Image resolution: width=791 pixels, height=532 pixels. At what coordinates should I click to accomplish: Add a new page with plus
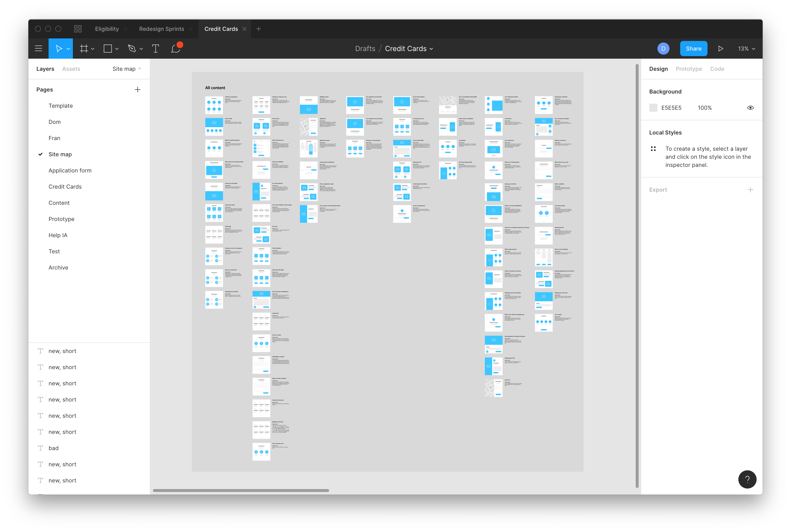click(x=137, y=90)
